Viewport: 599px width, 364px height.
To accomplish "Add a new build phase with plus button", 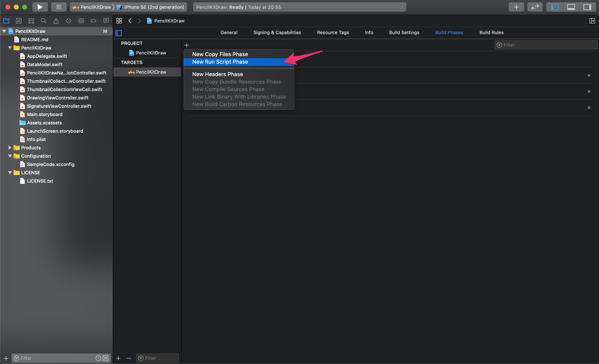I will coord(187,45).
